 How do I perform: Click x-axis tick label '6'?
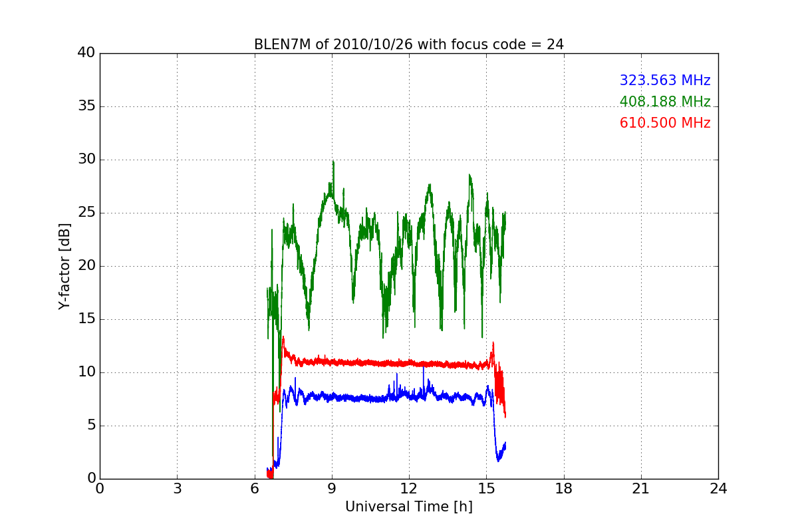pos(255,489)
